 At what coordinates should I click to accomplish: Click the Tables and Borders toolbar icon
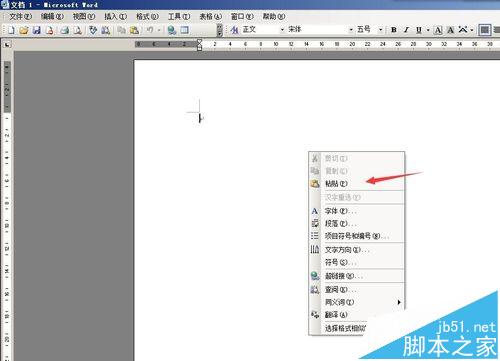coord(185,30)
